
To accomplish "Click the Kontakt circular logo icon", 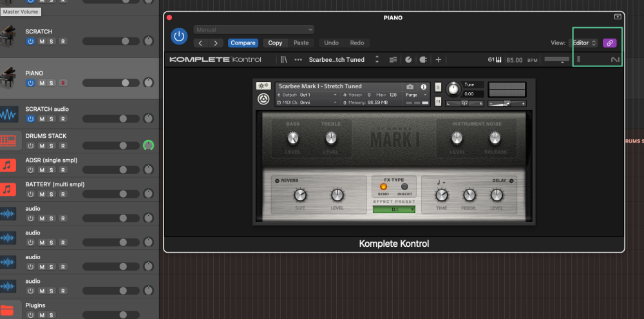I will pyautogui.click(x=263, y=99).
